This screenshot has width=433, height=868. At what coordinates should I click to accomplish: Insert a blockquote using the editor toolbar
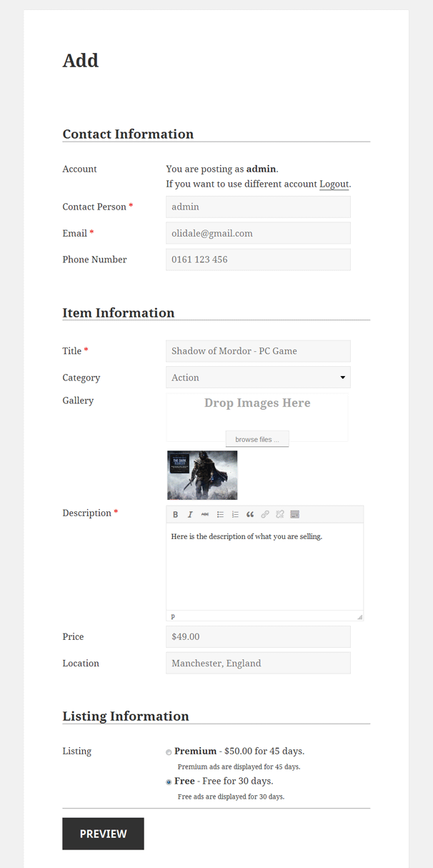click(x=250, y=514)
